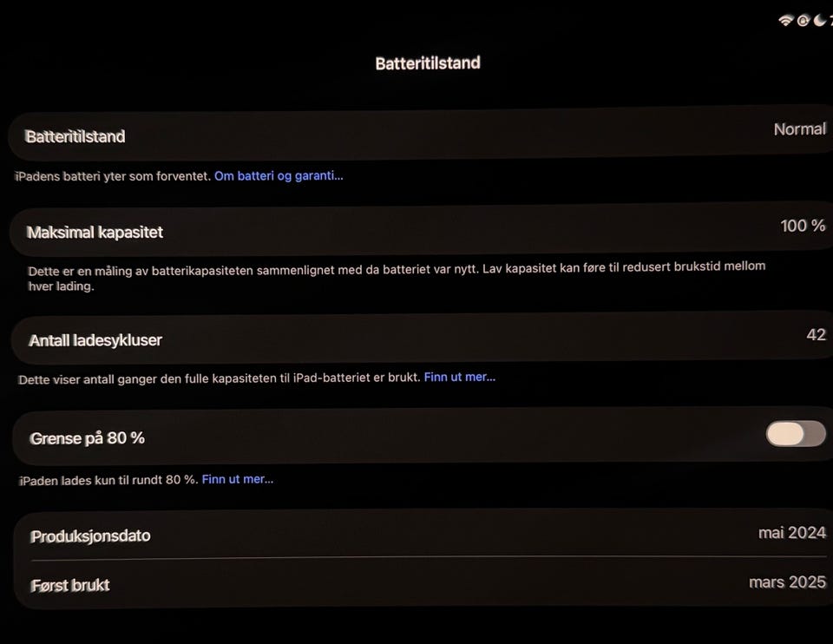Open the Om batteri og garanti link

[279, 176]
